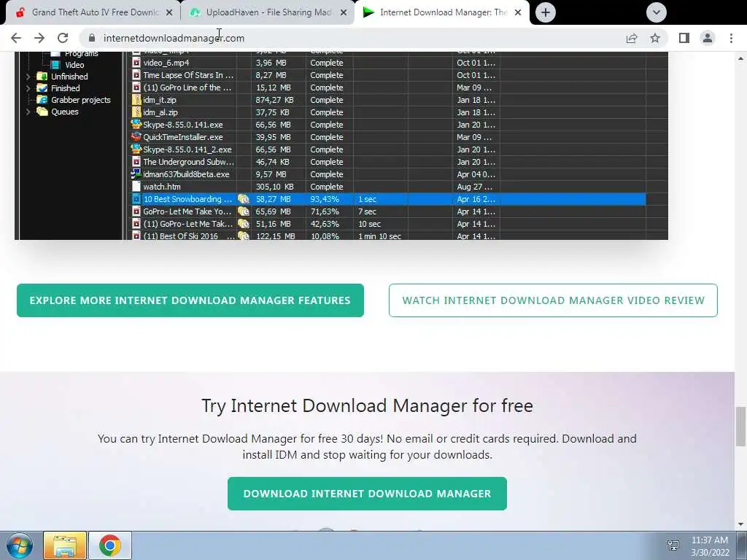Expand the Queues folder in screenshot tree
The width and height of the screenshot is (747, 560).
click(x=28, y=112)
